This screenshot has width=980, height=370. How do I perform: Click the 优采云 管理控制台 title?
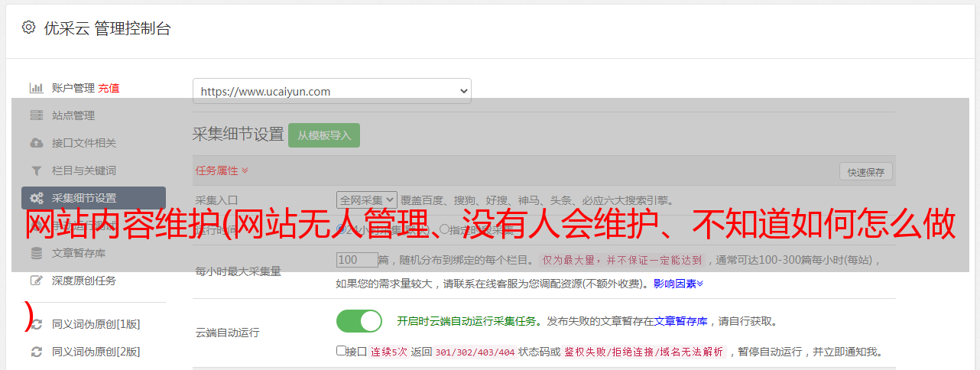107,28
